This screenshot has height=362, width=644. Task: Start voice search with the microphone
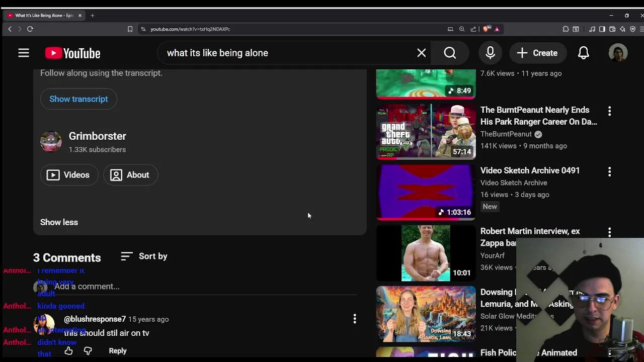[491, 53]
